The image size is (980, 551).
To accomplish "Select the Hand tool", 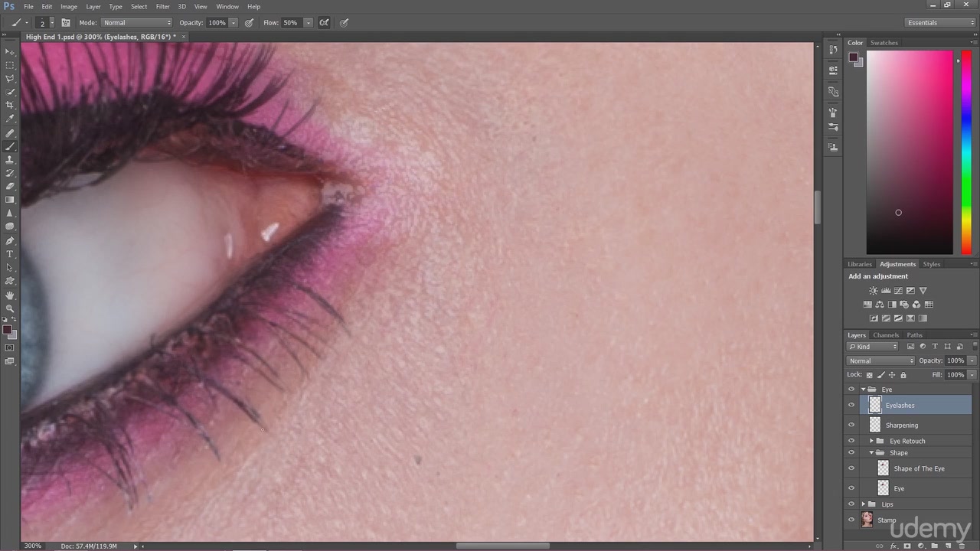I will (x=10, y=295).
